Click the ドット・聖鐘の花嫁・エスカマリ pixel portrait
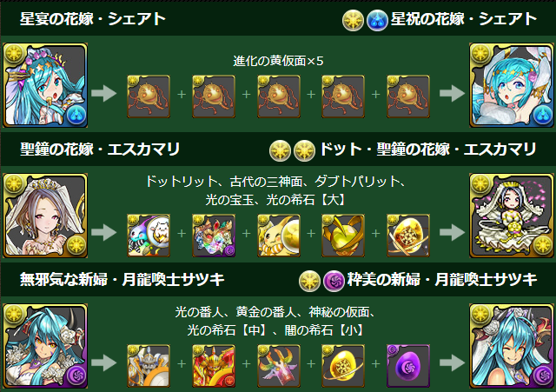Viewport: 556px width, 392px height. coord(512,216)
